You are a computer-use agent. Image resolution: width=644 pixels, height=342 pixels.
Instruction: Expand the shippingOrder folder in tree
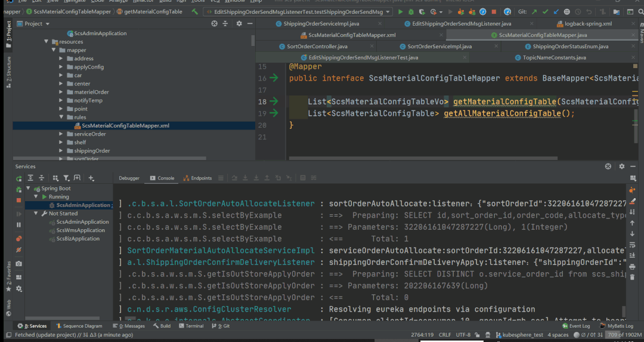(x=61, y=151)
